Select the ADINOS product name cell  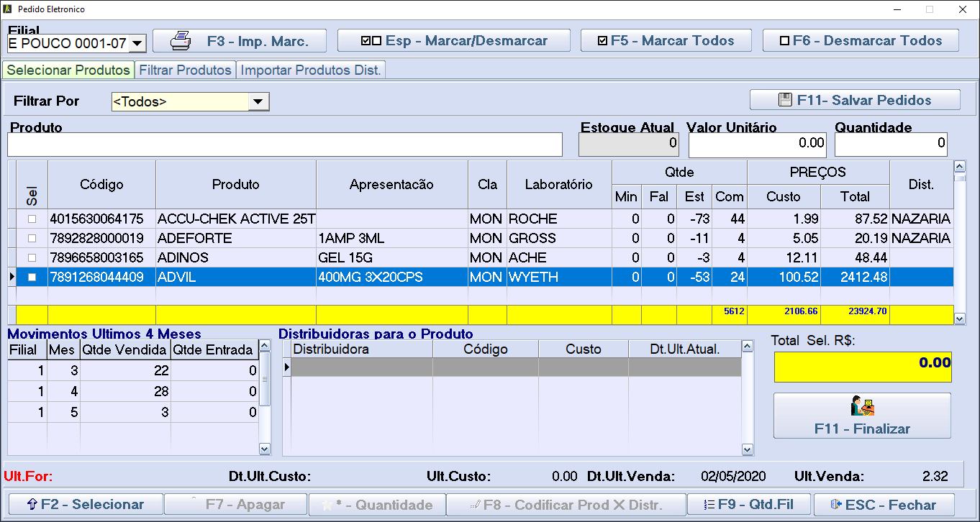235,257
